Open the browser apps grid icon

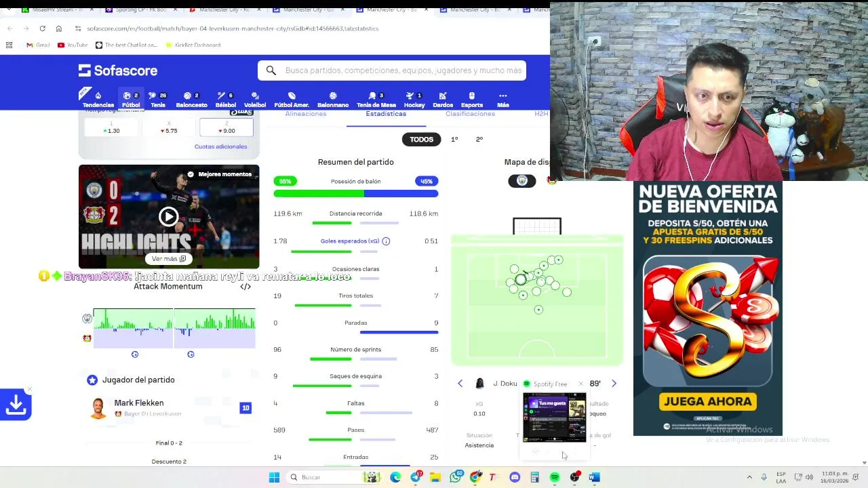(9, 45)
